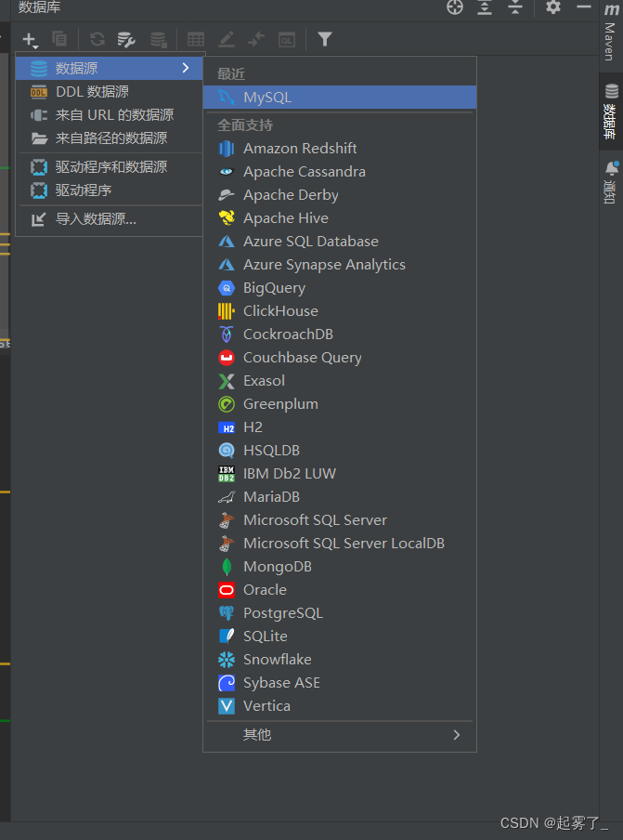Select ClickHouse data source
Viewport: 623px width, 840px height.
pos(340,311)
